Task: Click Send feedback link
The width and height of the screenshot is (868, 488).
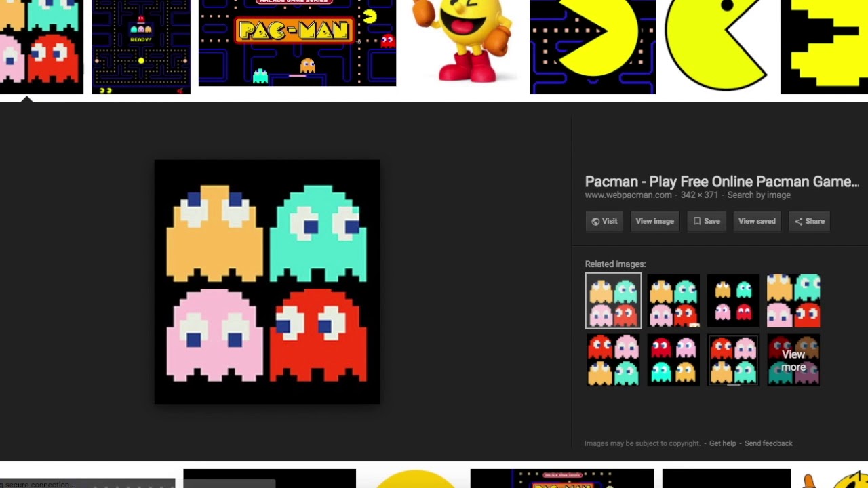Action: [768, 443]
